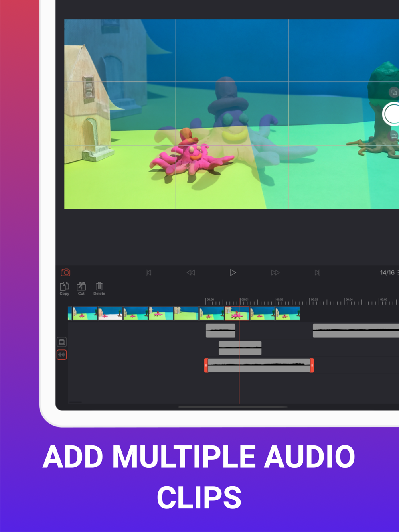Screen dimensions: 399x532
Task: Select the short audio clip on the top track
Action: (221, 331)
